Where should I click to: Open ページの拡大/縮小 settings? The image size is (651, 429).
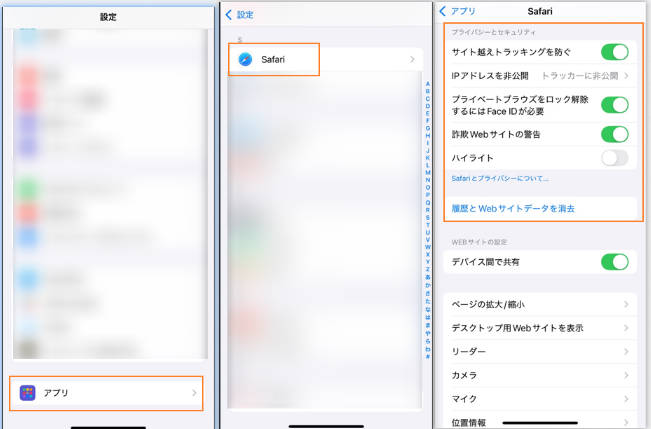tap(540, 304)
